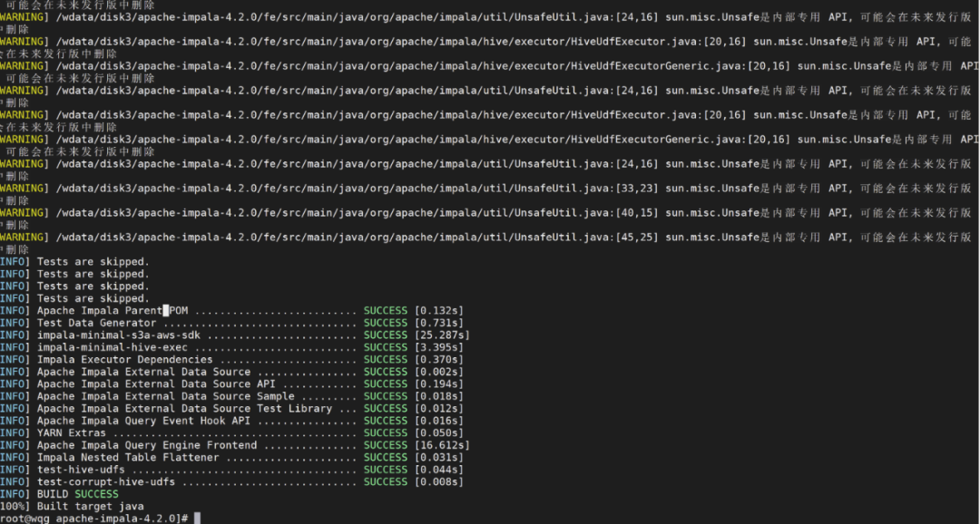
Task: Select the build time '[0.016s]'
Action: pyautogui.click(x=439, y=421)
